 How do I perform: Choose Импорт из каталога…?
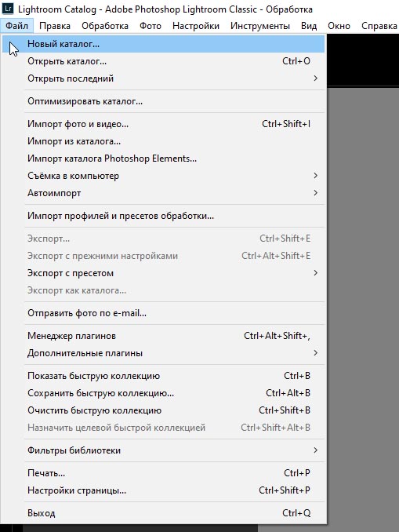click(x=163, y=141)
